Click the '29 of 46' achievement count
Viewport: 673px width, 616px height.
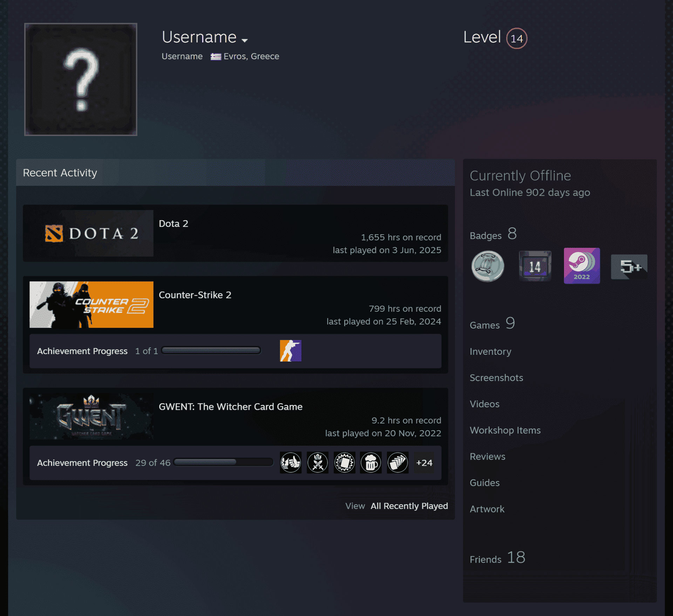153,463
